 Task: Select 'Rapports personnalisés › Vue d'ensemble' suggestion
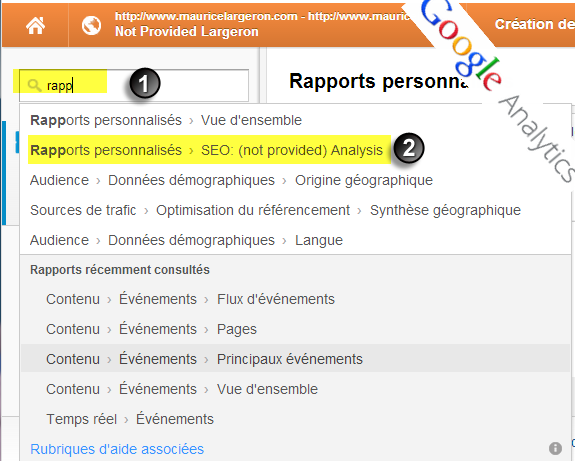click(166, 120)
